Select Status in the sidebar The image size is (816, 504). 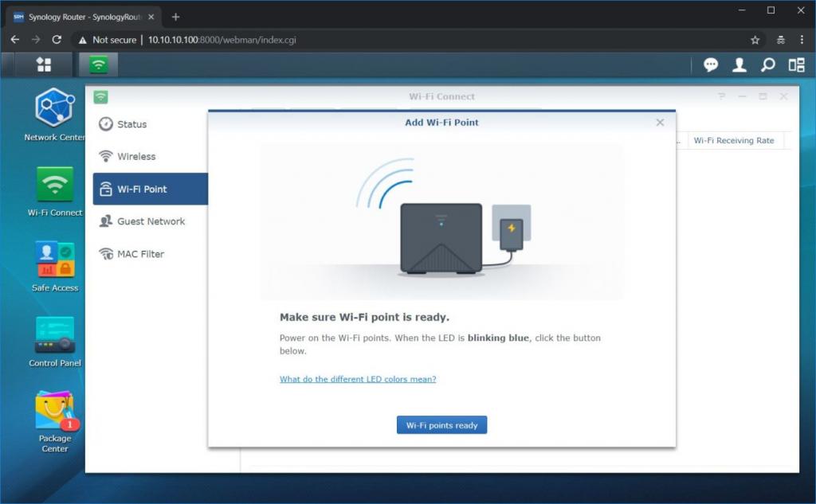[x=131, y=124]
